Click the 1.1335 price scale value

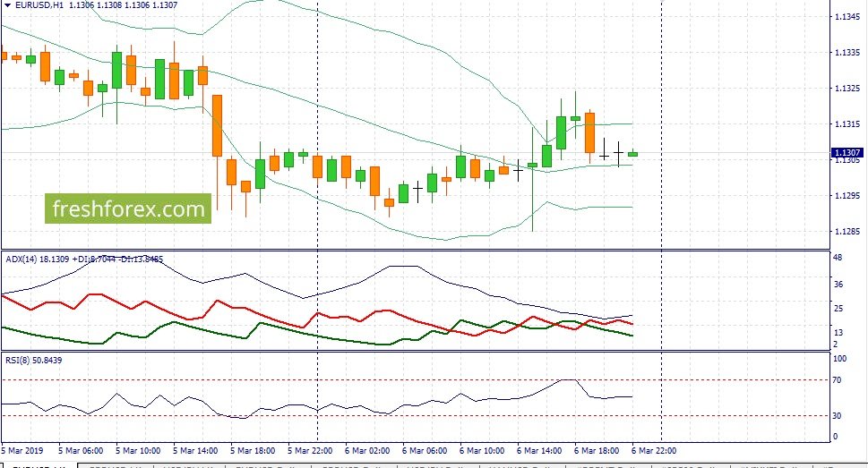[x=847, y=53]
